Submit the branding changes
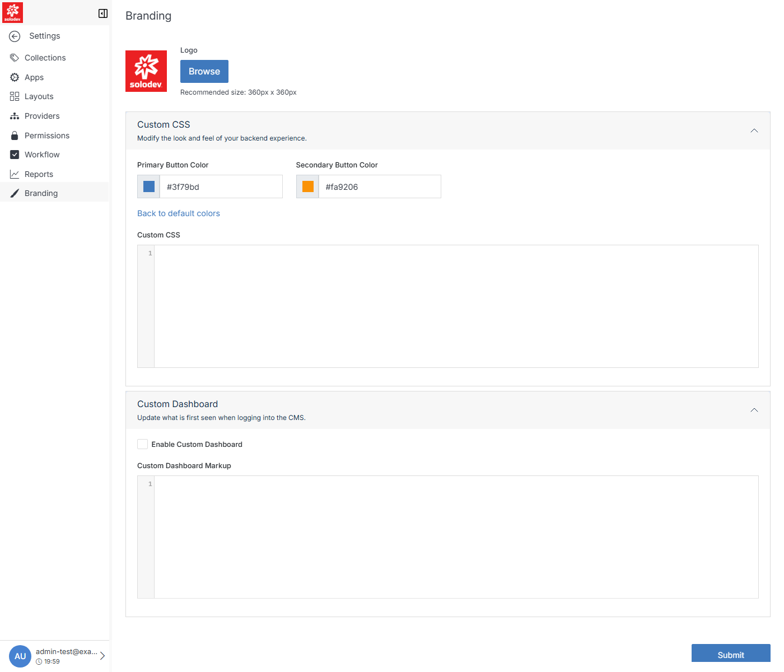784x672 pixels. point(731,654)
